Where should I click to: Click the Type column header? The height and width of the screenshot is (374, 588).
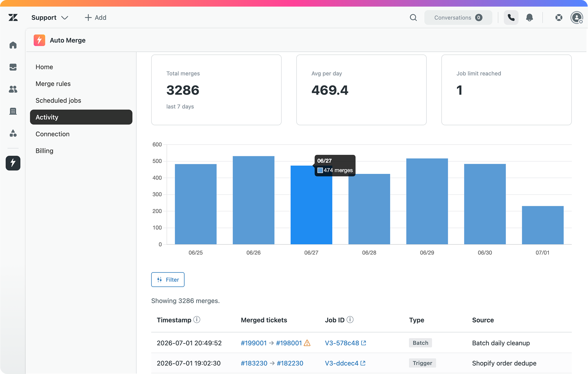[x=416, y=320]
